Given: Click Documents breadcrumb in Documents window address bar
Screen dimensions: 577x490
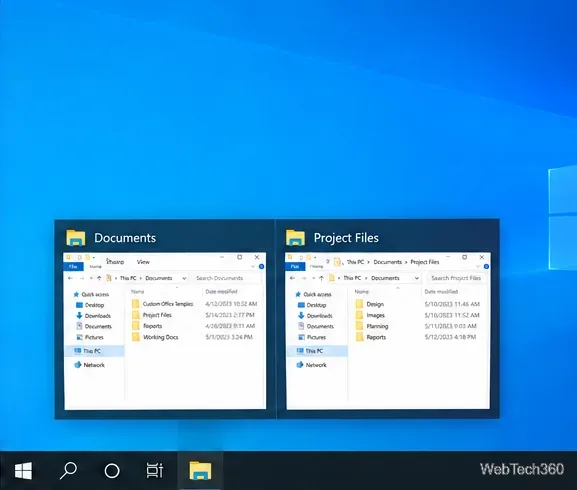Looking at the screenshot, I should [x=159, y=278].
